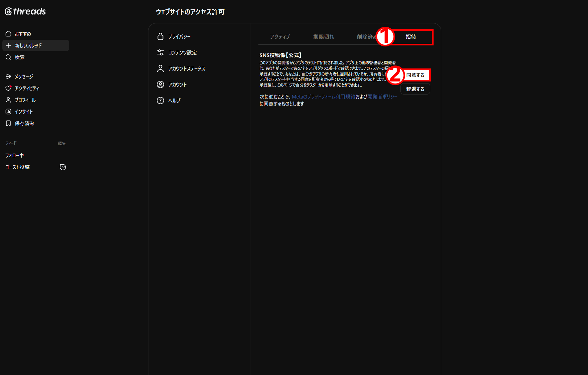Click 編集 next to フィード

click(62, 143)
